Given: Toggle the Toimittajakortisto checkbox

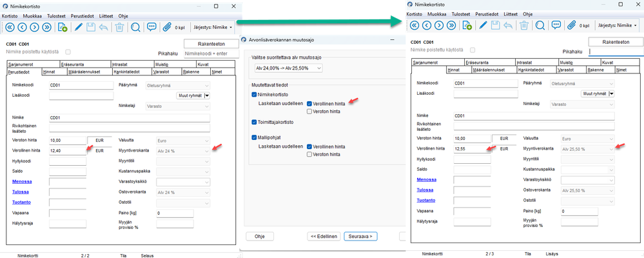Looking at the screenshot, I should 254,123.
